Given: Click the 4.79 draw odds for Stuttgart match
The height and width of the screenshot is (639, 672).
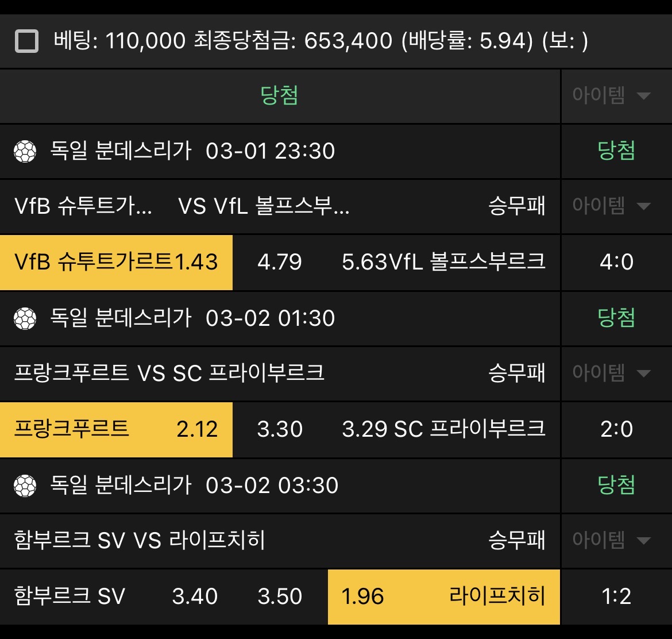Looking at the screenshot, I should tap(280, 263).
